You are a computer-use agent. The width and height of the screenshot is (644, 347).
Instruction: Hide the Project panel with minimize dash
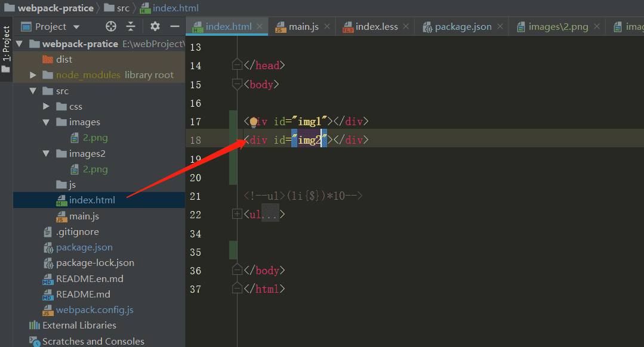pos(175,27)
